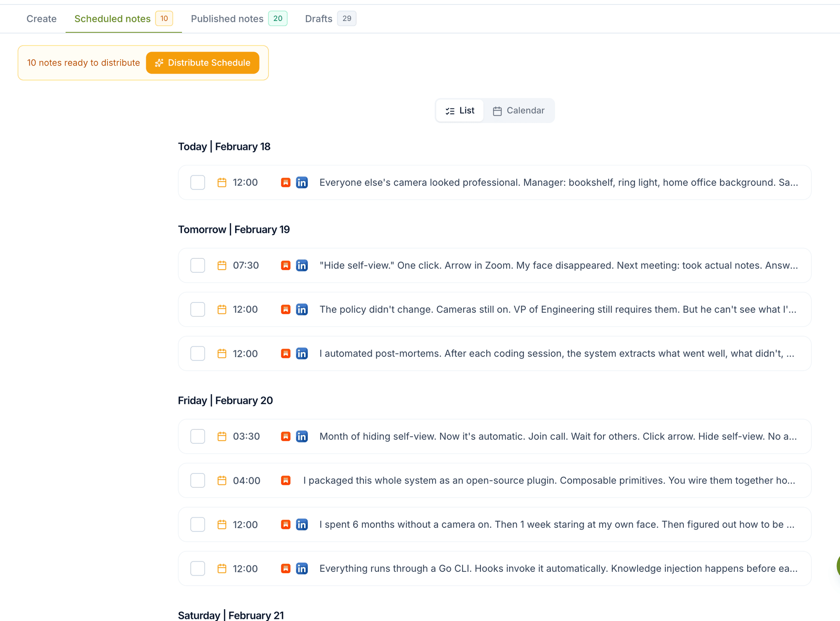Go to the Create tab
Image resolution: width=840 pixels, height=621 pixels.
[x=41, y=18]
